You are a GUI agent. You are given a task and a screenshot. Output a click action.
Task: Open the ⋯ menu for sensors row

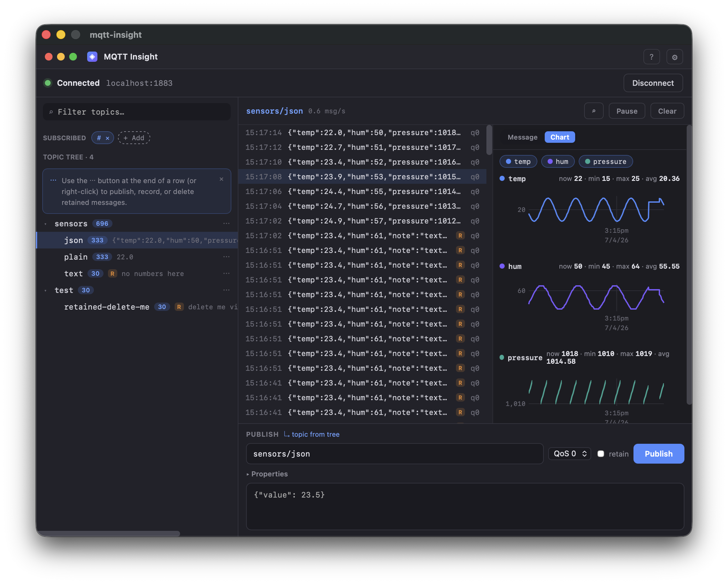[x=226, y=223]
